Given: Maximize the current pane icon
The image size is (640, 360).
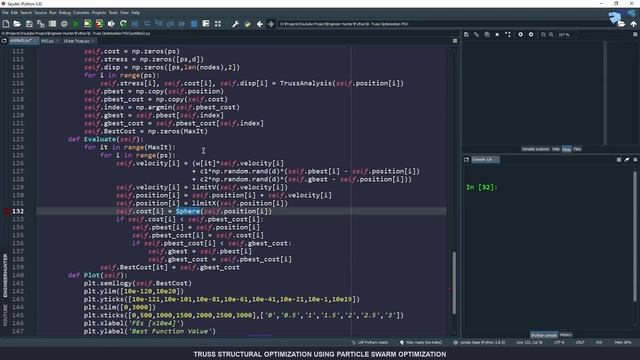Looking at the screenshot, I should pyautogui.click(x=206, y=24).
